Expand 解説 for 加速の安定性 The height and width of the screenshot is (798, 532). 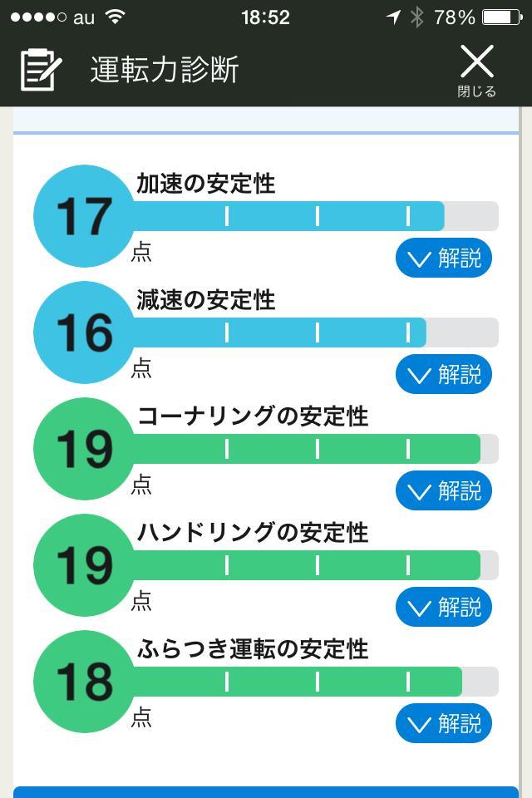tap(443, 258)
